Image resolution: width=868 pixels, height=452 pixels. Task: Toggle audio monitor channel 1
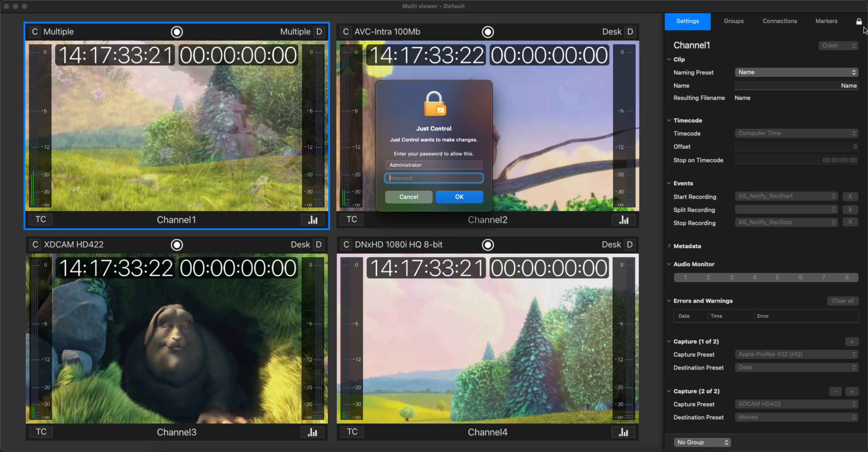tap(685, 277)
